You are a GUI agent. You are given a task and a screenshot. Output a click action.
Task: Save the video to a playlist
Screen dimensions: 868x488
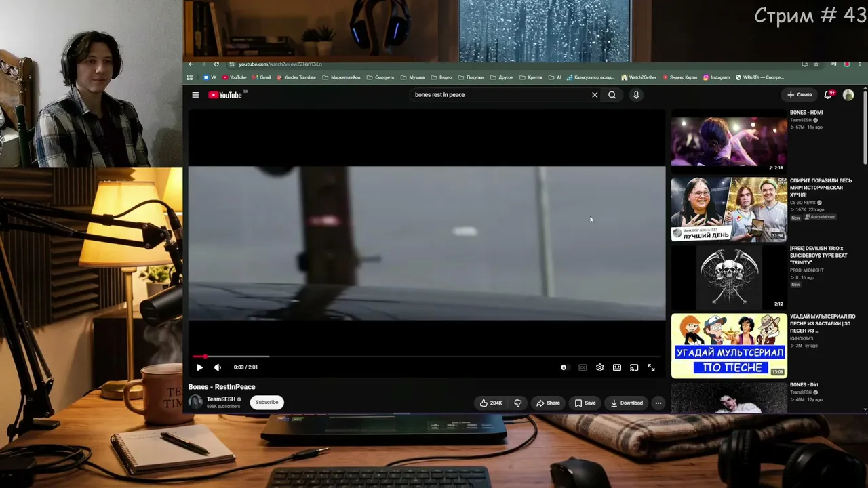click(585, 403)
